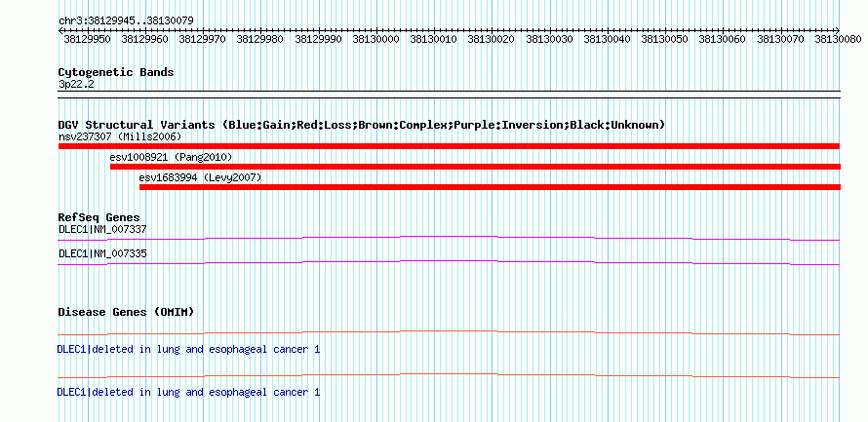
Task: Click ruler position 38130070
Action: tap(780, 40)
